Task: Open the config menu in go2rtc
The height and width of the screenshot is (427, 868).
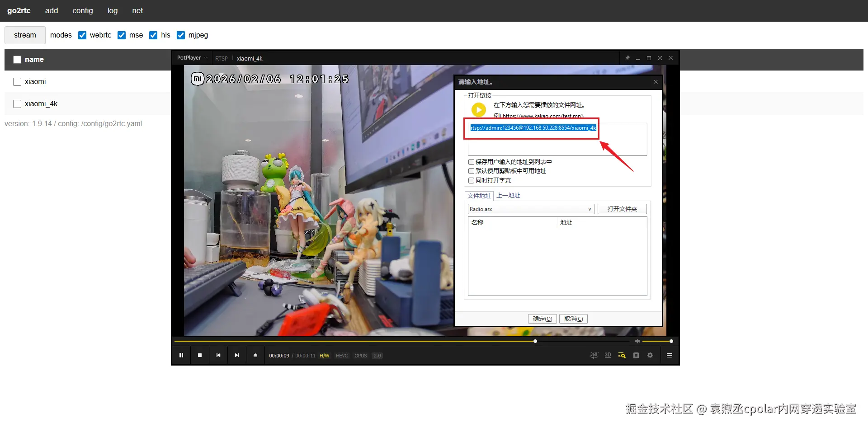Action: tap(83, 10)
